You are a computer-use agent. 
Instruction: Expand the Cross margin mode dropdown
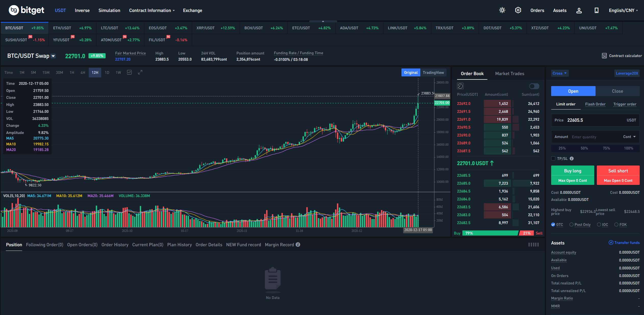[560, 73]
